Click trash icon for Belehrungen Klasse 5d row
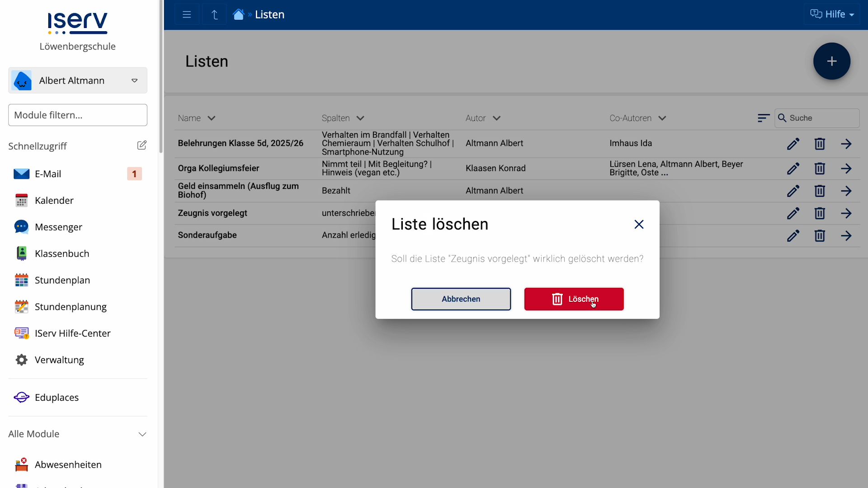 [x=819, y=144]
